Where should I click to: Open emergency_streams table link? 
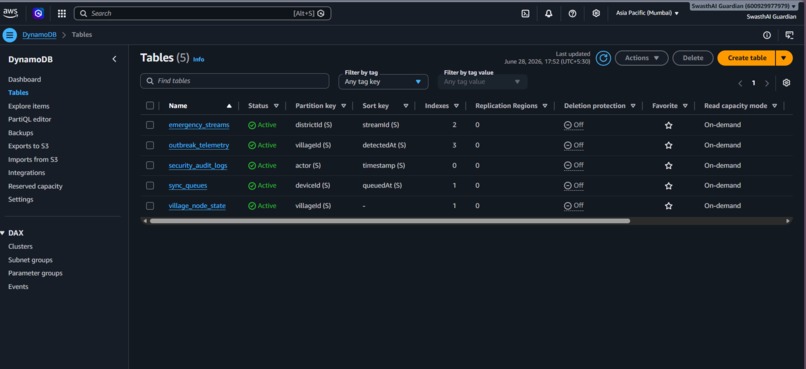(199, 125)
